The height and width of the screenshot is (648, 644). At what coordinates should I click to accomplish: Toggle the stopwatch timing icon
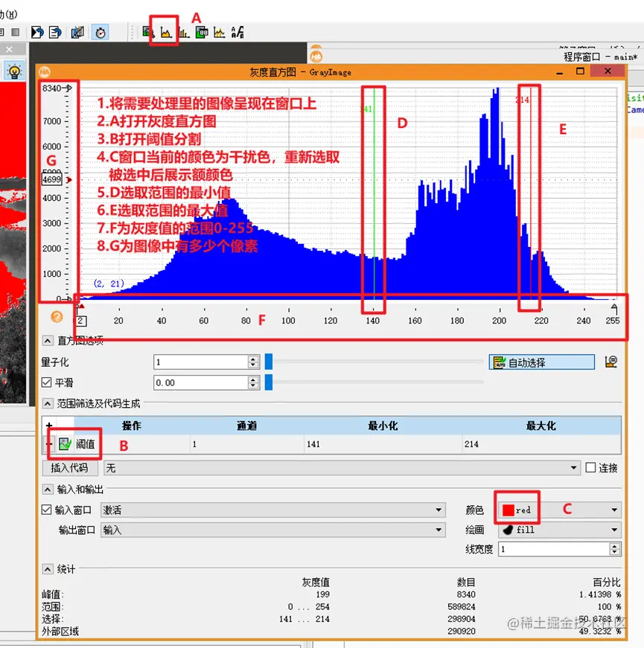(x=100, y=33)
